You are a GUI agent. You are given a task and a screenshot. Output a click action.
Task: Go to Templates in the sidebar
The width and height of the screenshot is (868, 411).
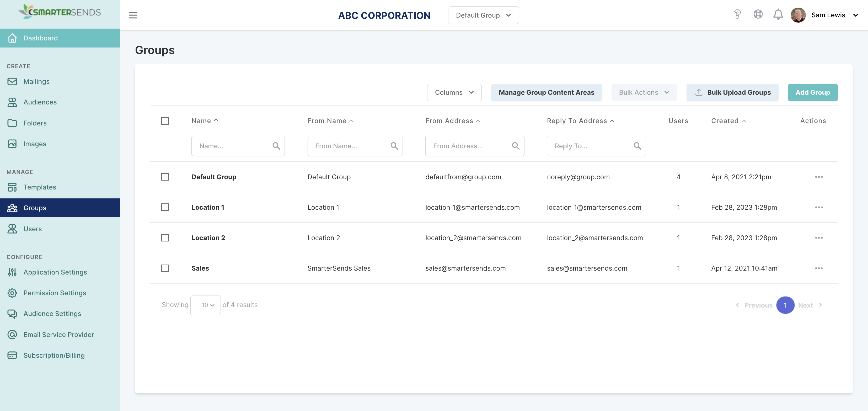40,187
